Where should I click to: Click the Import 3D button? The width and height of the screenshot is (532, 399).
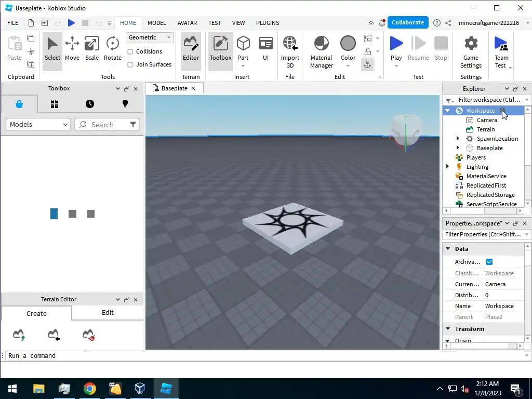pyautogui.click(x=290, y=52)
